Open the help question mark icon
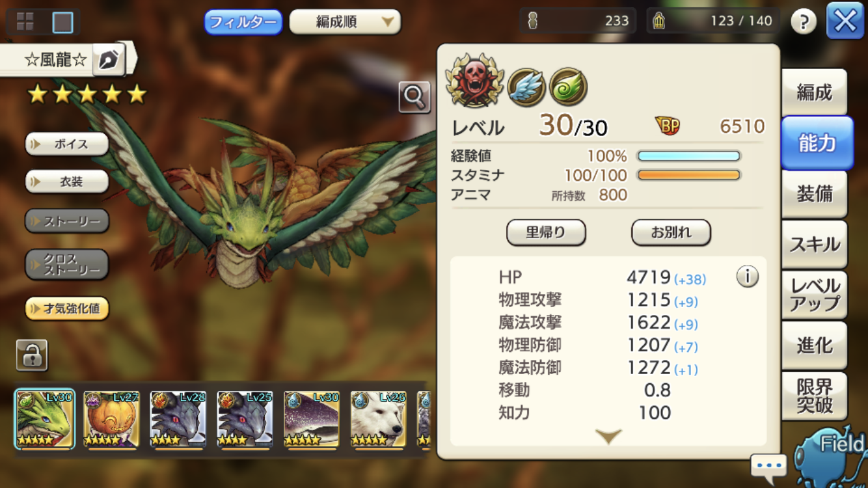Screen dimensions: 868x488 (x=804, y=21)
